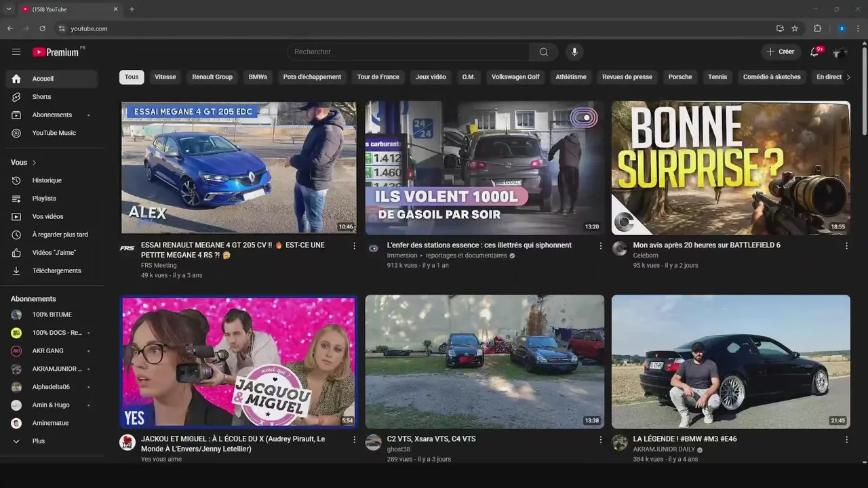Select the Porsche filter chip
The image size is (868, 488).
pyautogui.click(x=680, y=77)
